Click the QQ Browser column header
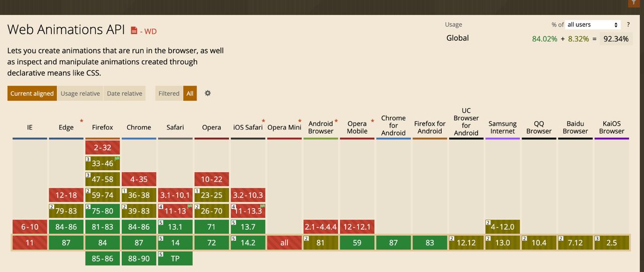Screen dimensions: 644x272 [539, 127]
